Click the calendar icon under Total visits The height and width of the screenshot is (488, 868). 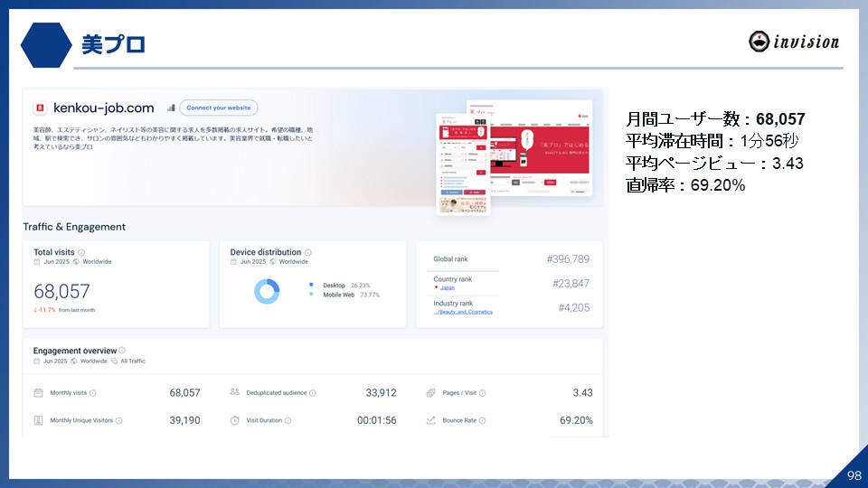[37, 262]
